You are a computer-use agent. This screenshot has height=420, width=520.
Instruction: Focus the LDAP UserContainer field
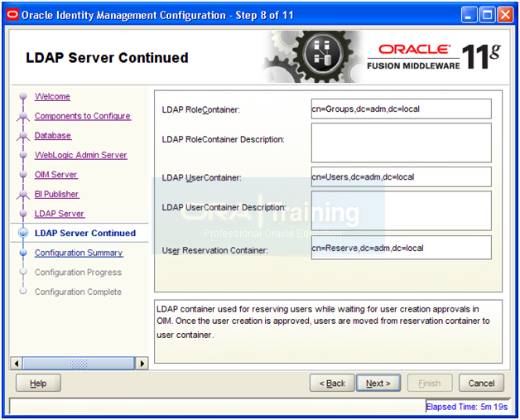click(x=402, y=176)
